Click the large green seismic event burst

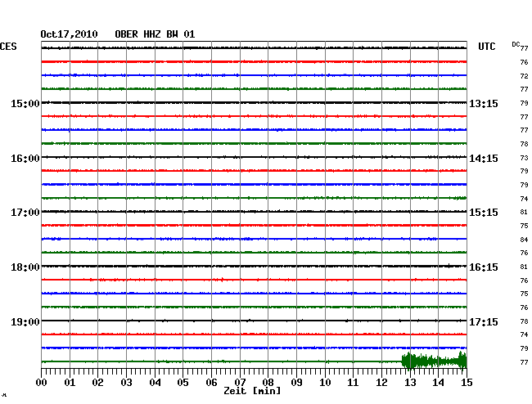point(435,361)
